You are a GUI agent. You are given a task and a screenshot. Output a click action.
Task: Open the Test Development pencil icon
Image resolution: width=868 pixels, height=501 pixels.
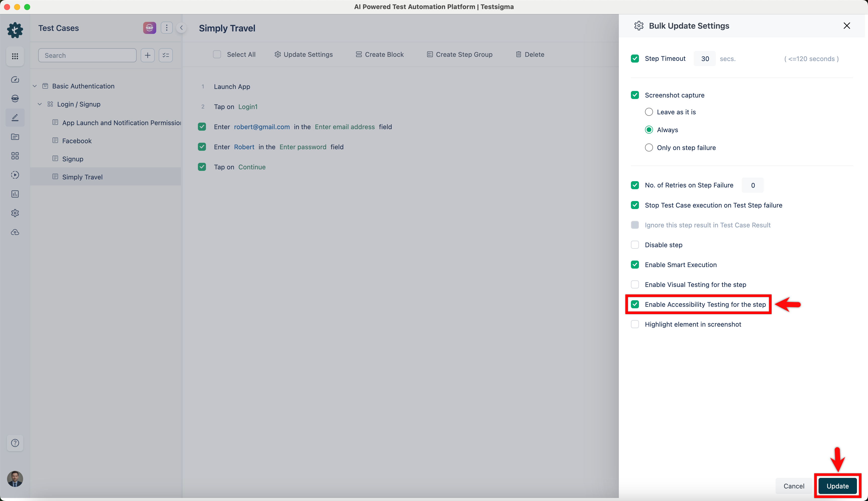(x=15, y=117)
